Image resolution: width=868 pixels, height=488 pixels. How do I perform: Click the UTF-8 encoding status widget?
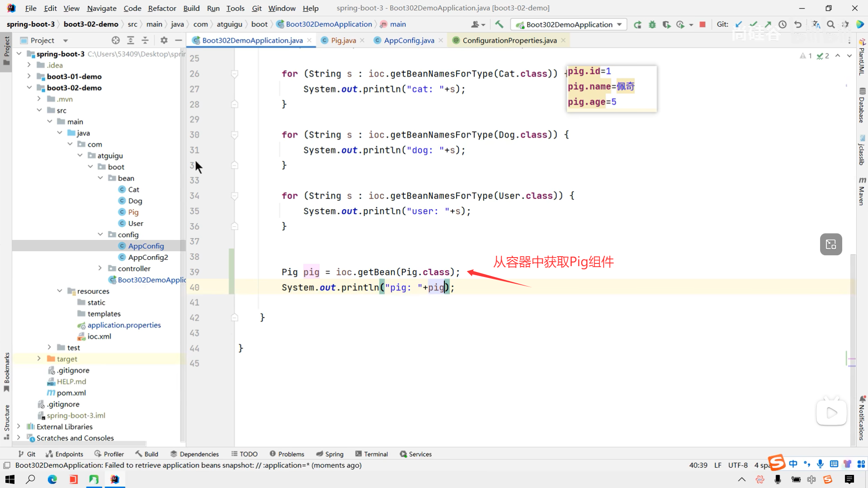point(738,465)
